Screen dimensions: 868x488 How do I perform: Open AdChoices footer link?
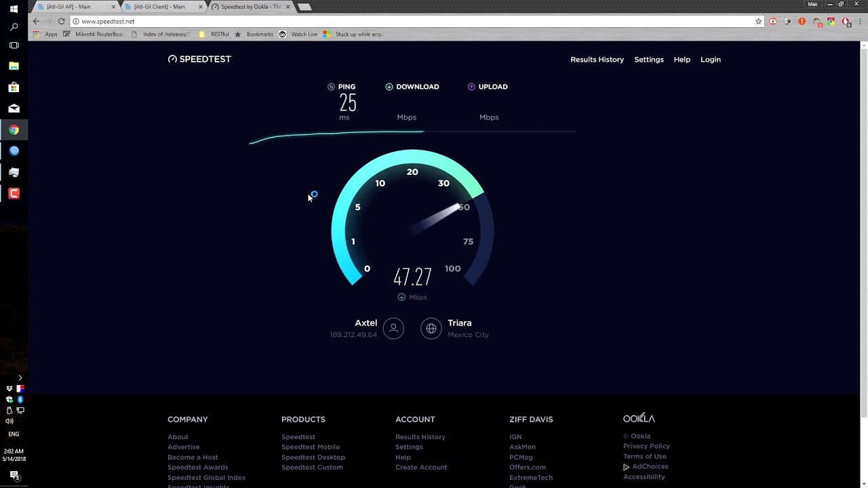point(646,466)
